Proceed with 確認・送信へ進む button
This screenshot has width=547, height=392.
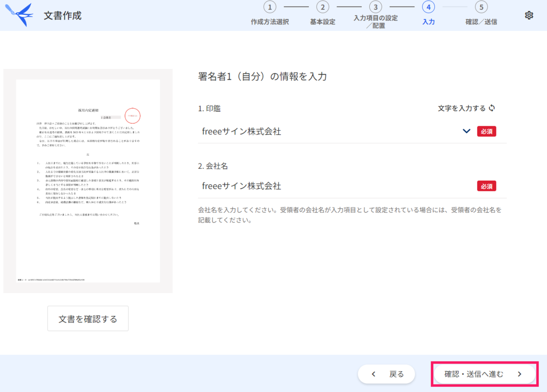484,374
